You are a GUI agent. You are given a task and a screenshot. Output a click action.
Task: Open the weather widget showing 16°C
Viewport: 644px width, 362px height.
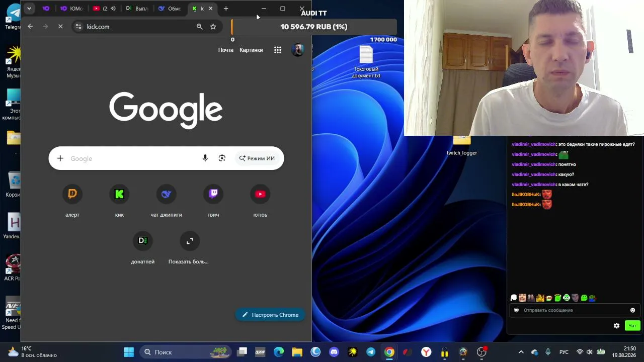click(32, 352)
